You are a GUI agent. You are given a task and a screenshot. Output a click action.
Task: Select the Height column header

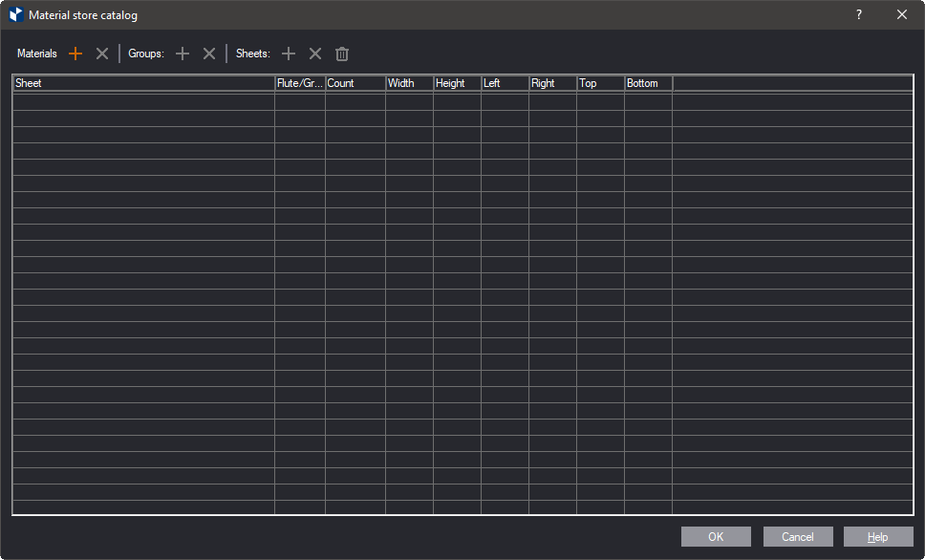point(457,83)
